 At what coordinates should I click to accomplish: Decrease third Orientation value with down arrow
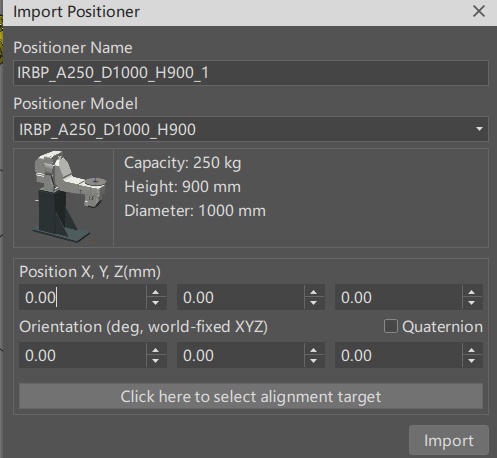(x=472, y=361)
